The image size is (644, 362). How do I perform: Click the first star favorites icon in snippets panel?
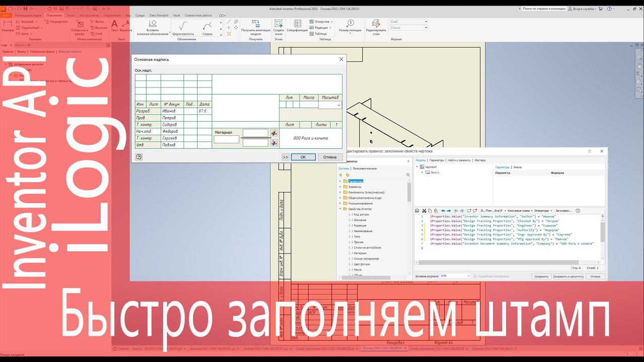(341, 174)
